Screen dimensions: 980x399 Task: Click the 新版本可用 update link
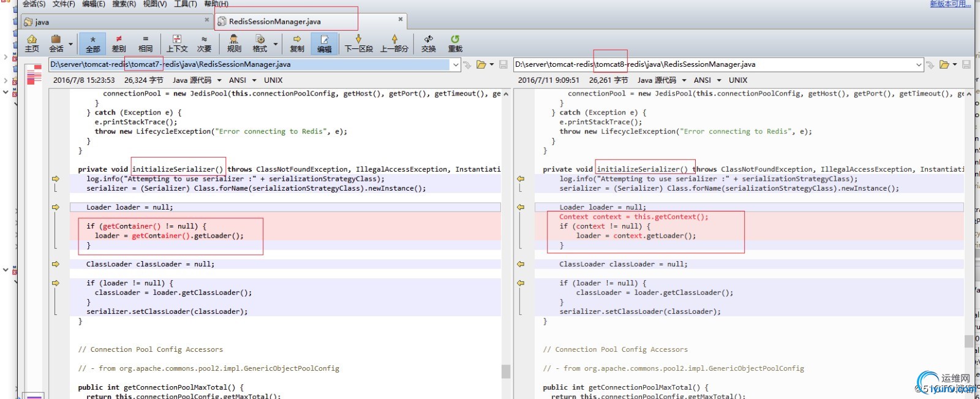[951, 4]
